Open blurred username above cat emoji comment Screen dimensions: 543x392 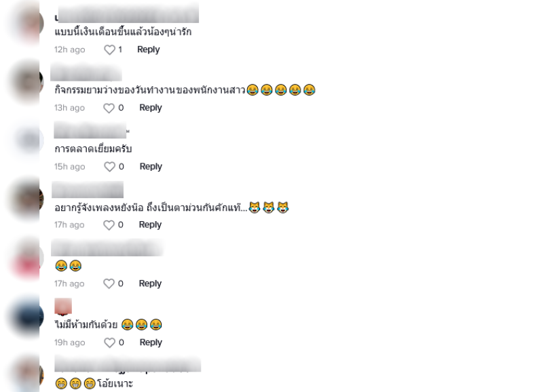click(x=88, y=189)
